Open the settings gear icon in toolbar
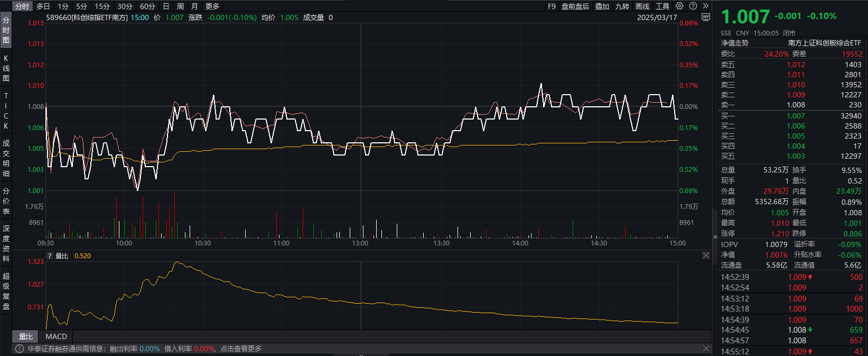This screenshot has width=868, height=356. tap(679, 6)
